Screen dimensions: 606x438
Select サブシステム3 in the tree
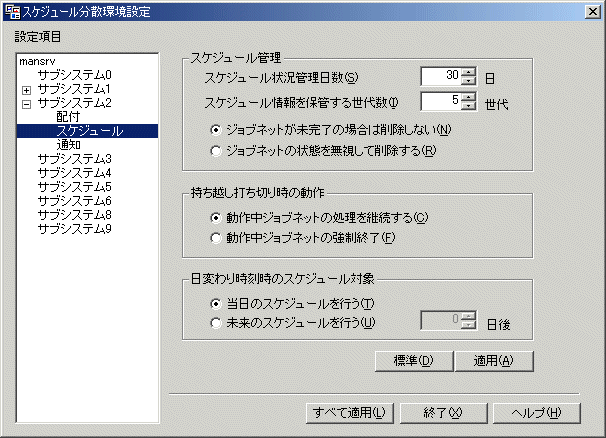(75, 158)
